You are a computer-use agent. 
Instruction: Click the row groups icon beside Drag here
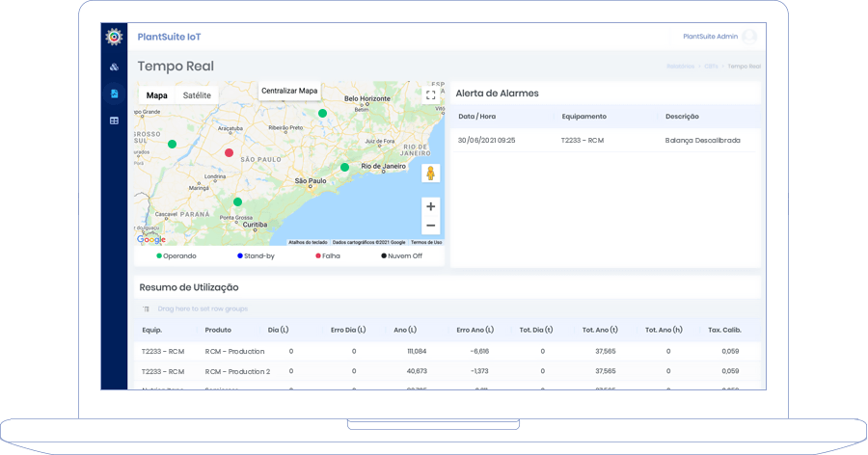click(x=147, y=308)
